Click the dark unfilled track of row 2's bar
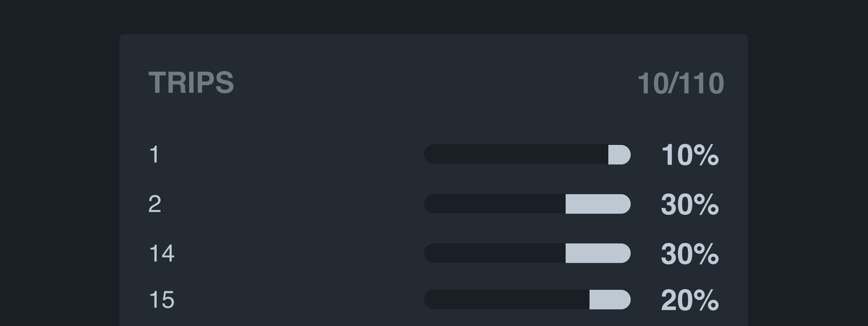The image size is (868, 326). pos(494,204)
